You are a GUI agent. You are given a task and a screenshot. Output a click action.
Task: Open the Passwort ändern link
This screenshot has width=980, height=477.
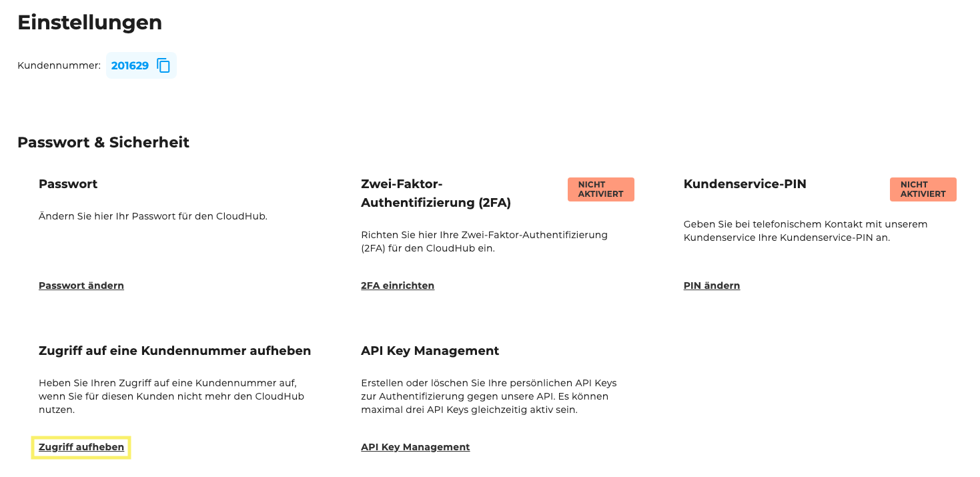click(81, 285)
